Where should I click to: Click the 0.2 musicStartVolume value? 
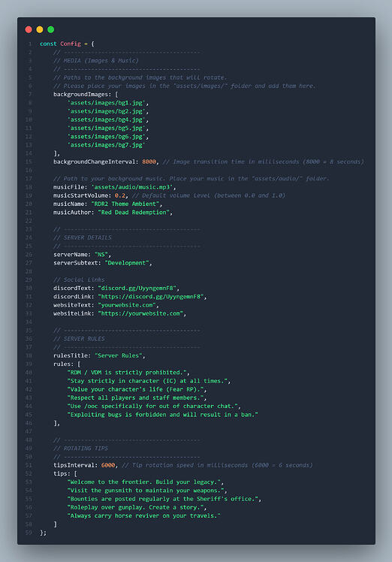[x=119, y=195]
